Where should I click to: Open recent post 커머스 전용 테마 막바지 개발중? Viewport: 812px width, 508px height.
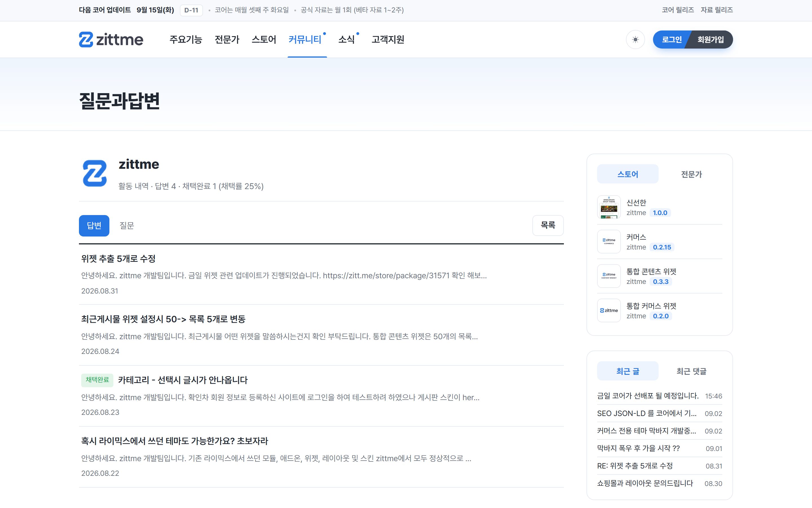[646, 431]
